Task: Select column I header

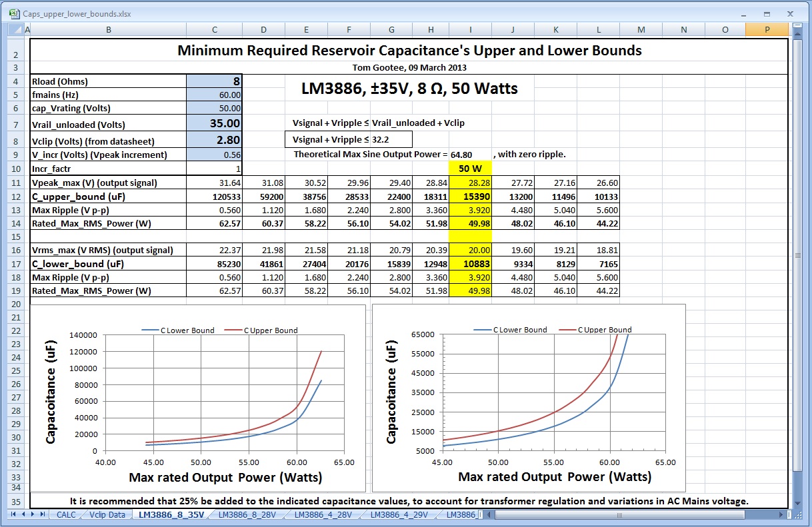Action: [x=471, y=29]
